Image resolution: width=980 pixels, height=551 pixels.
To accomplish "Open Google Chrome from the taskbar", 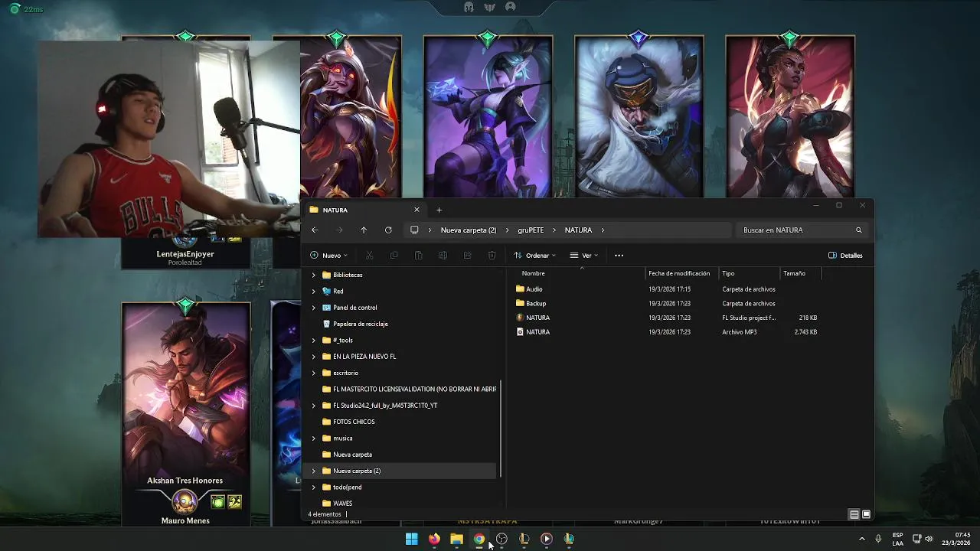I will pos(479,539).
